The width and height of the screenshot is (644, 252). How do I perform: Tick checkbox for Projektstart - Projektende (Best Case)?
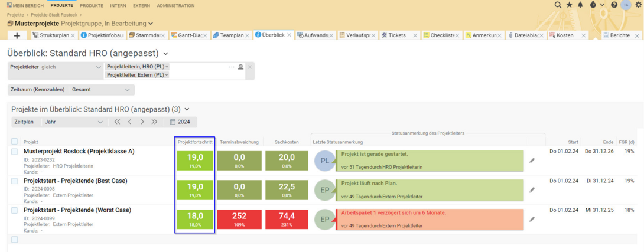15,181
